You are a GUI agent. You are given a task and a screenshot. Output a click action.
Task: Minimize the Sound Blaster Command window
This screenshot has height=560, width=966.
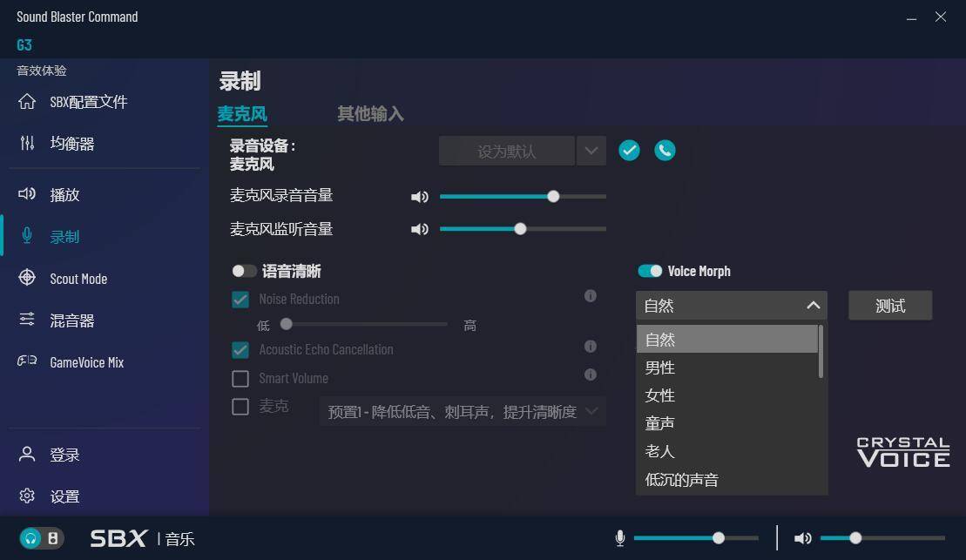(x=912, y=17)
